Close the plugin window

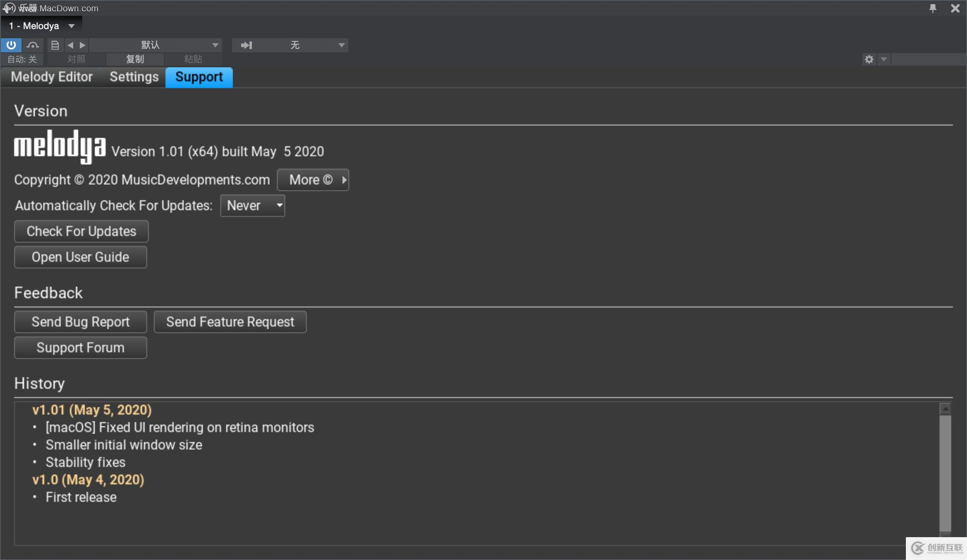(x=955, y=8)
